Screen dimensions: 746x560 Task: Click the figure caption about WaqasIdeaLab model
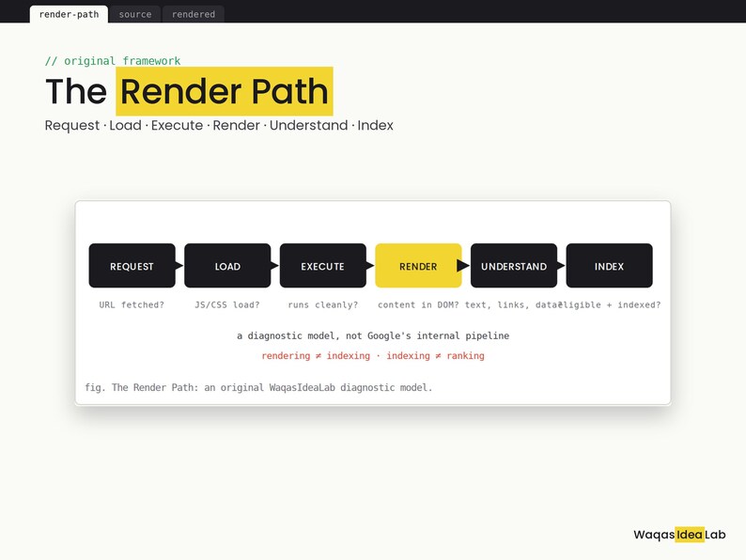pos(258,387)
